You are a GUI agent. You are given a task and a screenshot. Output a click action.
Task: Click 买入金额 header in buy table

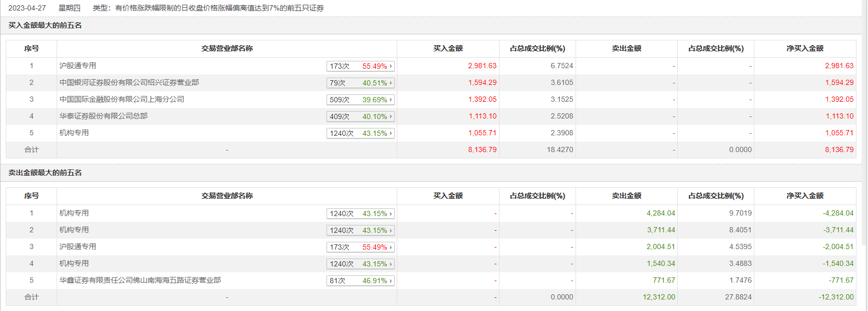click(448, 48)
